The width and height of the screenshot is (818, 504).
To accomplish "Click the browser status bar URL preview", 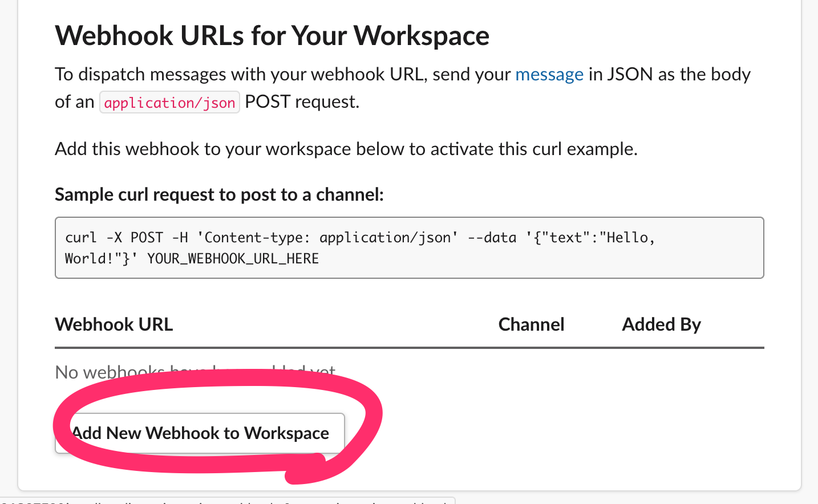I will coord(228,501).
